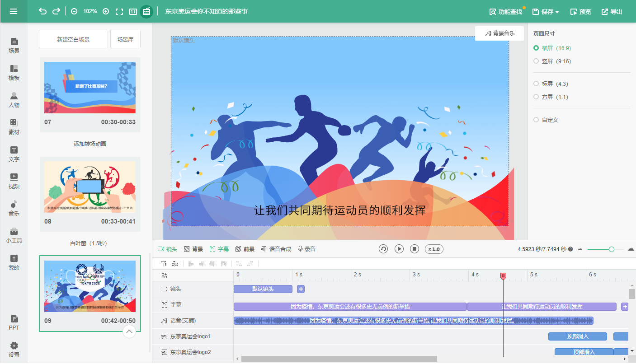Open the 设置 settings sidebar item
Screen dimensions: 636x364
click(14, 350)
